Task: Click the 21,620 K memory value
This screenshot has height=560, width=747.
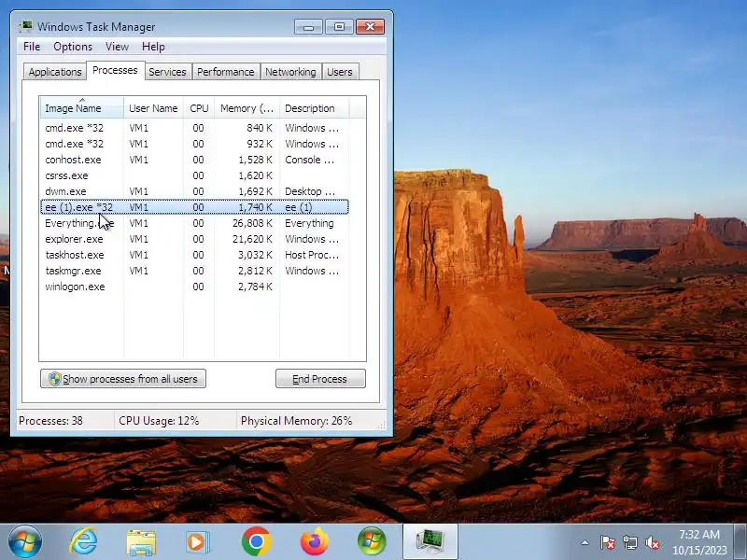Action: [252, 239]
